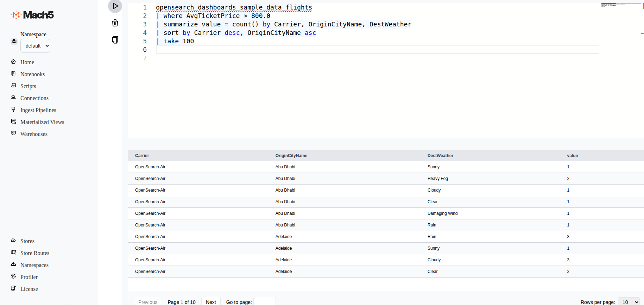
Task: Click the 'where AvgTicketPrice' line in editor
Action: pyautogui.click(x=213, y=16)
